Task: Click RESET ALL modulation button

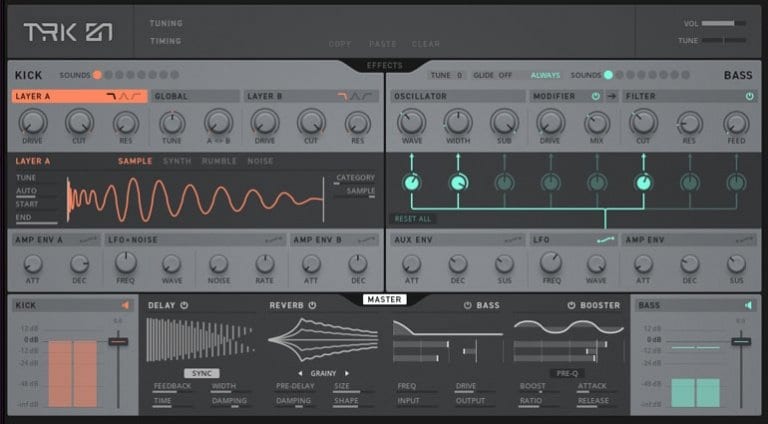Action: pos(413,219)
